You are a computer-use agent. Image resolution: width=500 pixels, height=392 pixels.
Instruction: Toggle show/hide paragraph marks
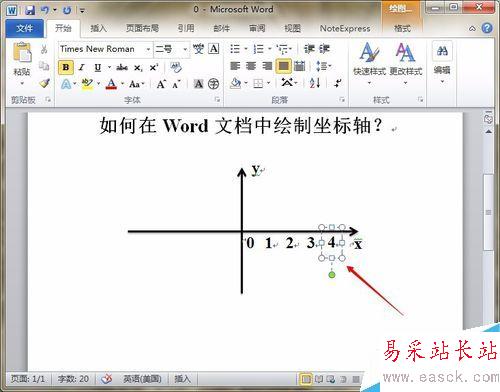(x=338, y=83)
